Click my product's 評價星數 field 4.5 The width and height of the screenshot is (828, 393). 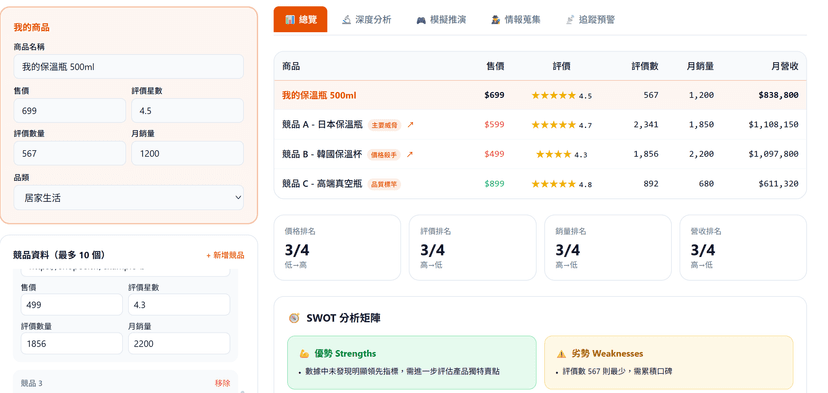pyautogui.click(x=187, y=110)
